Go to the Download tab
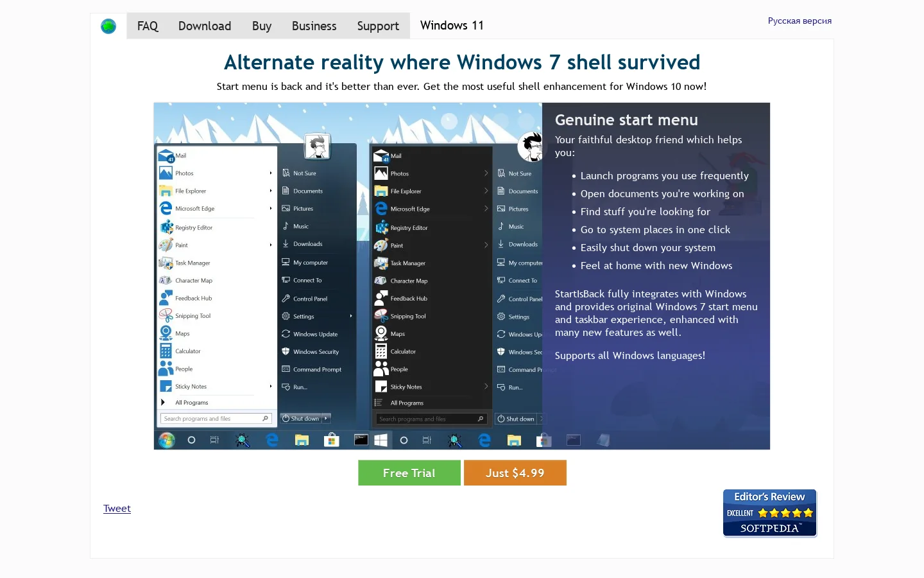Image resolution: width=924 pixels, height=578 pixels. pyautogui.click(x=205, y=26)
